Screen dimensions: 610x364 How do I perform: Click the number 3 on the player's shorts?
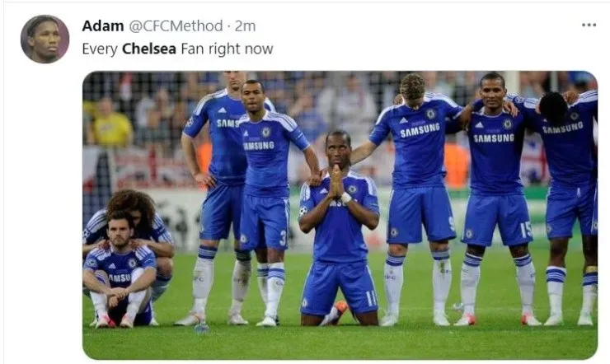(x=283, y=238)
